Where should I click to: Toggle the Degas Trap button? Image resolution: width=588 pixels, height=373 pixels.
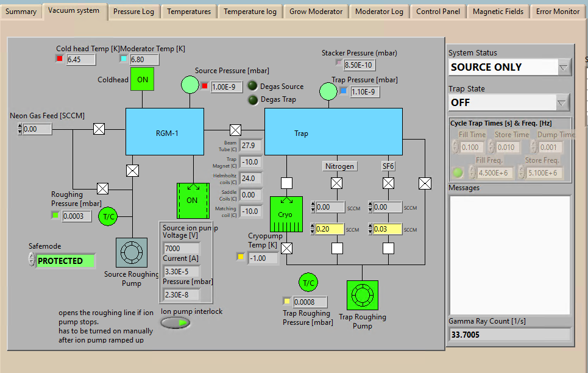click(x=253, y=99)
